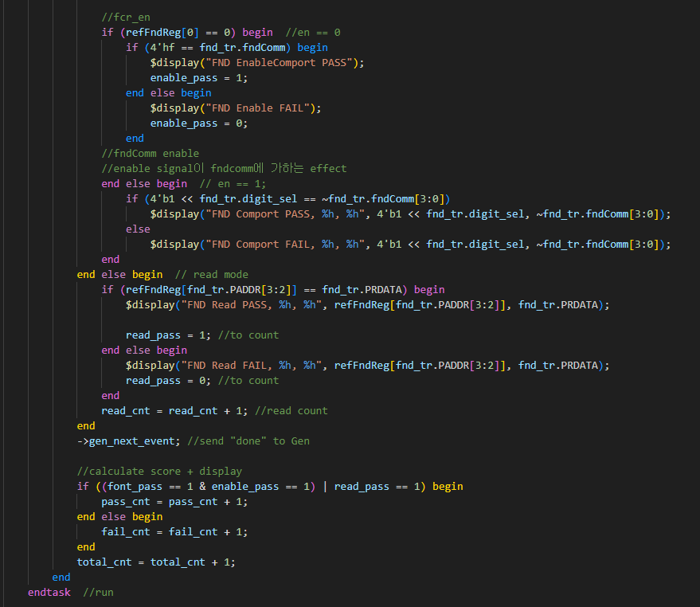Click the "FND Enable FAIL" string
The height and width of the screenshot is (607, 700).
click(x=257, y=108)
